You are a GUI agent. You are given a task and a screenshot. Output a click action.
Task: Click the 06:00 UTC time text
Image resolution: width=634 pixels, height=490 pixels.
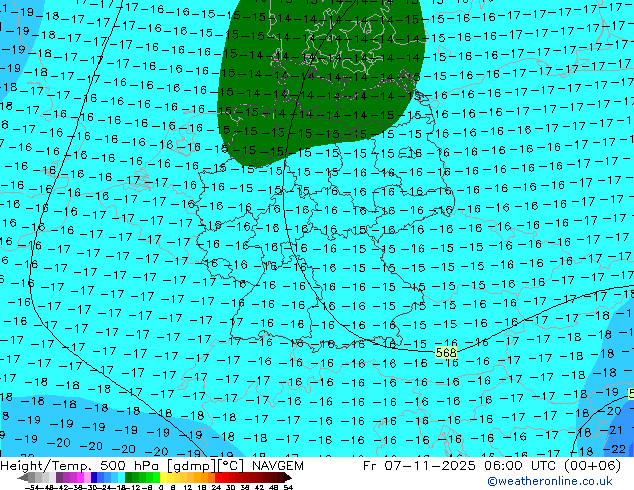coord(518,466)
